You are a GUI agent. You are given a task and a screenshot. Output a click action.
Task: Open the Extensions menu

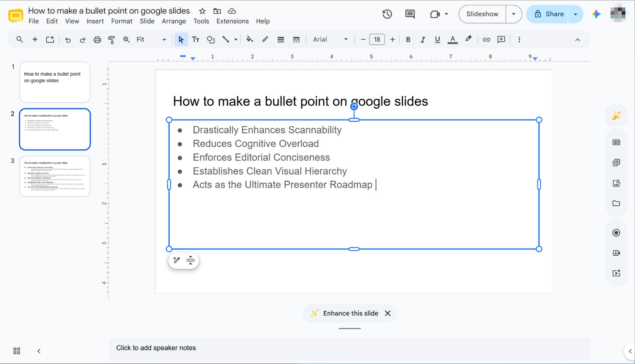click(233, 21)
